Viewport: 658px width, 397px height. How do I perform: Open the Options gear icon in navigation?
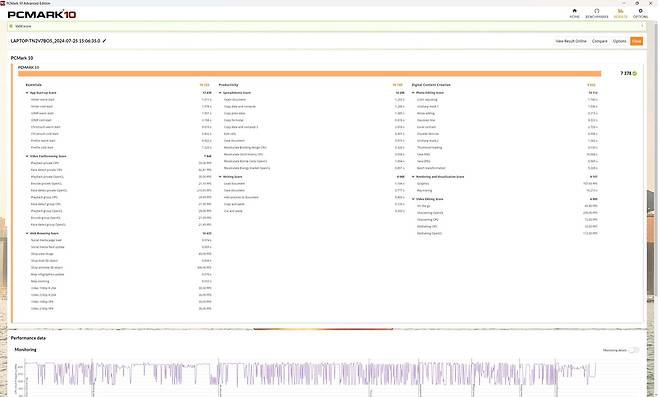pyautogui.click(x=640, y=11)
